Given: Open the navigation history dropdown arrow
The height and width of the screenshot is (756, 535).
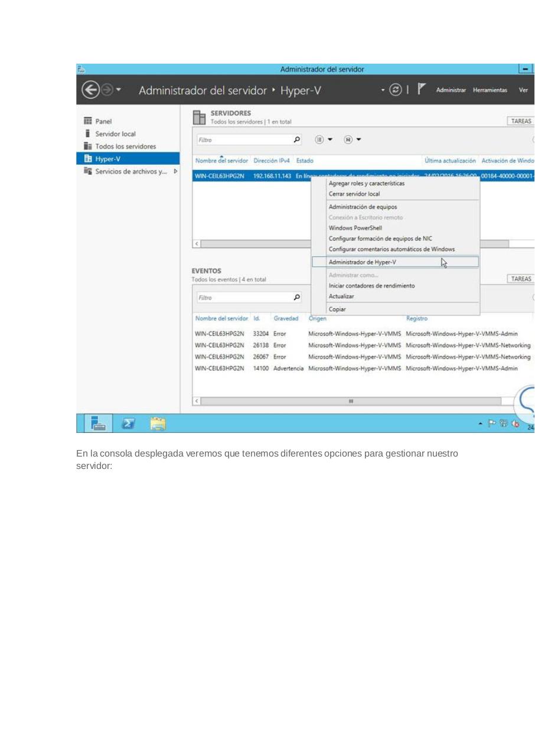Looking at the screenshot, I should tap(118, 90).
